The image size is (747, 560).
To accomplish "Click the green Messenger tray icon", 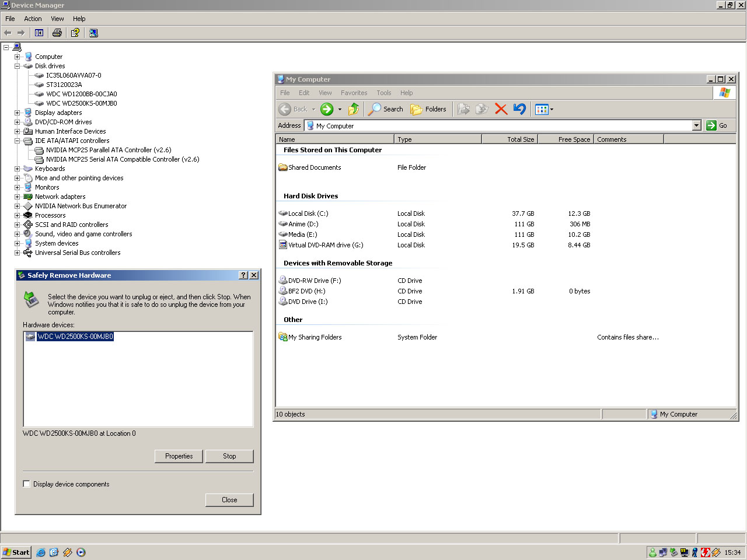I will [652, 552].
